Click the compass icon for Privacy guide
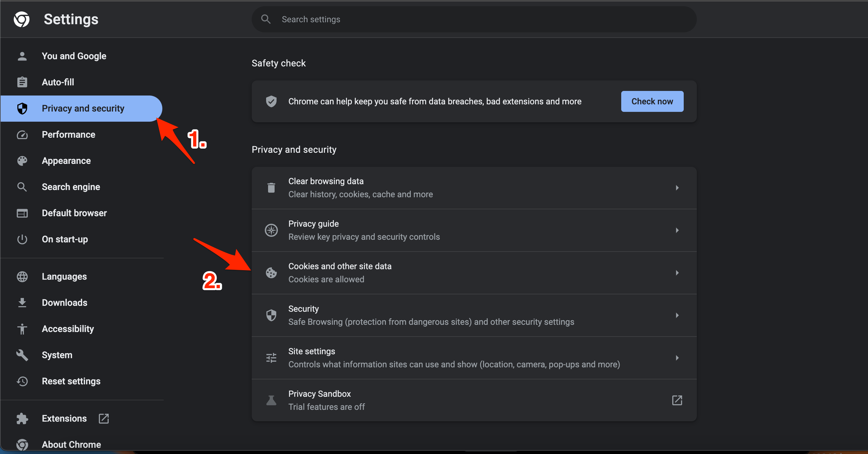Screen dimensions: 868x454 point(272,230)
